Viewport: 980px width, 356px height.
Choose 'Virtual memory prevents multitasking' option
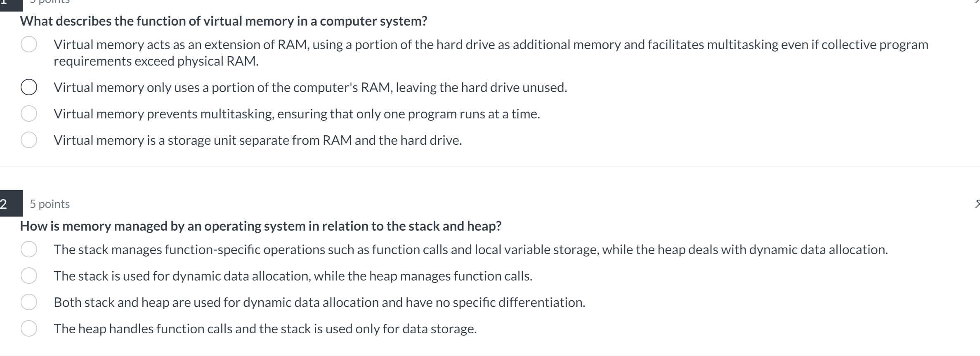tap(29, 113)
